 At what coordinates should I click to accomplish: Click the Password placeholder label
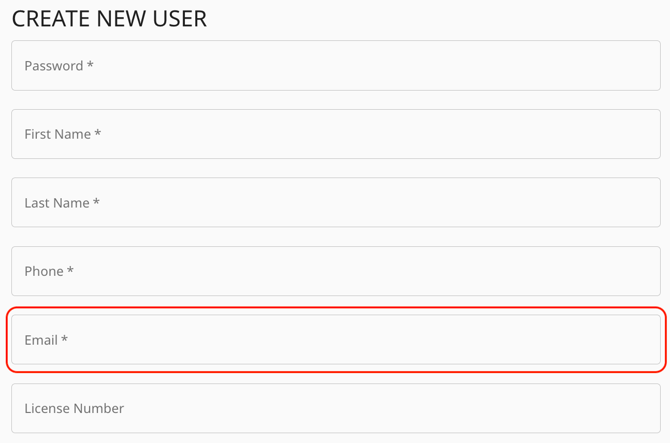pos(54,66)
